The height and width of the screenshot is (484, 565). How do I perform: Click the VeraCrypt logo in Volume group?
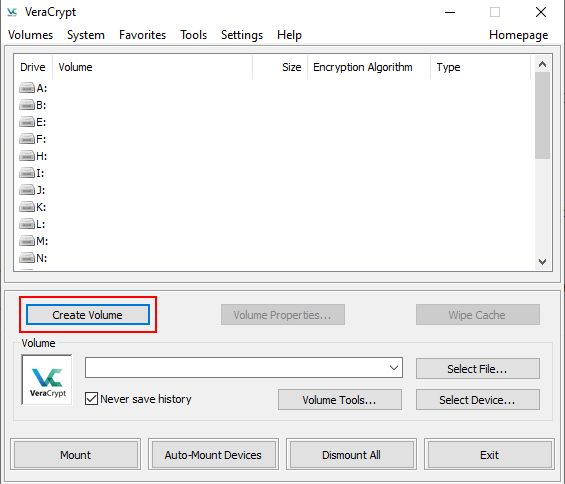[47, 379]
